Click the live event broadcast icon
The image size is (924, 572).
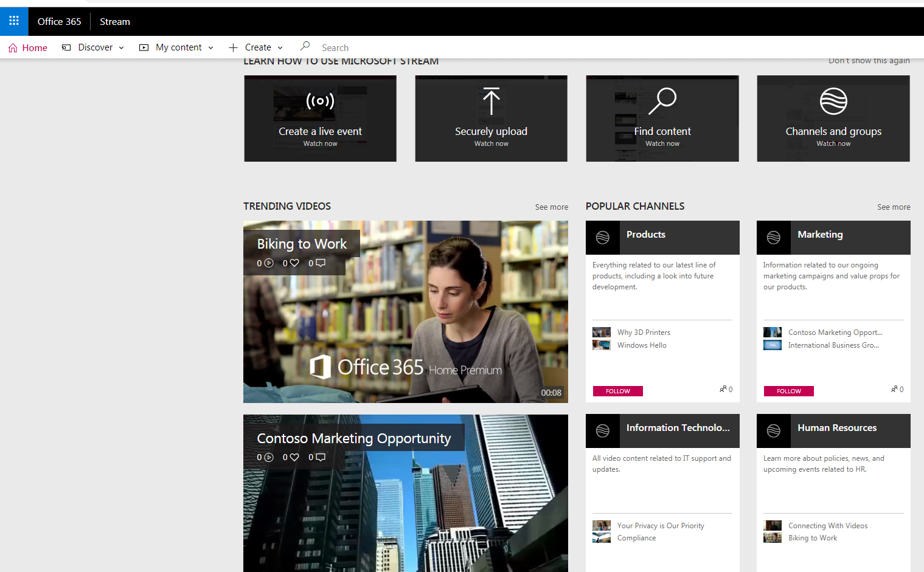(x=320, y=101)
